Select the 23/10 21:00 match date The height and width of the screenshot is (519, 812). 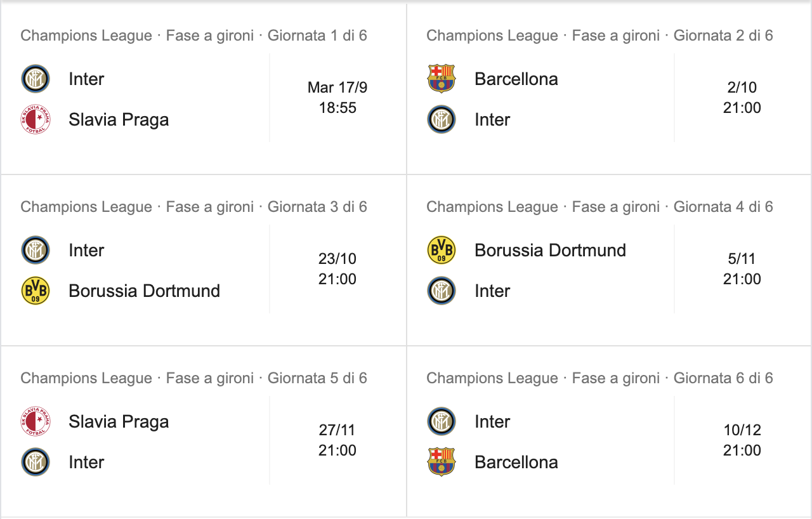(x=337, y=269)
